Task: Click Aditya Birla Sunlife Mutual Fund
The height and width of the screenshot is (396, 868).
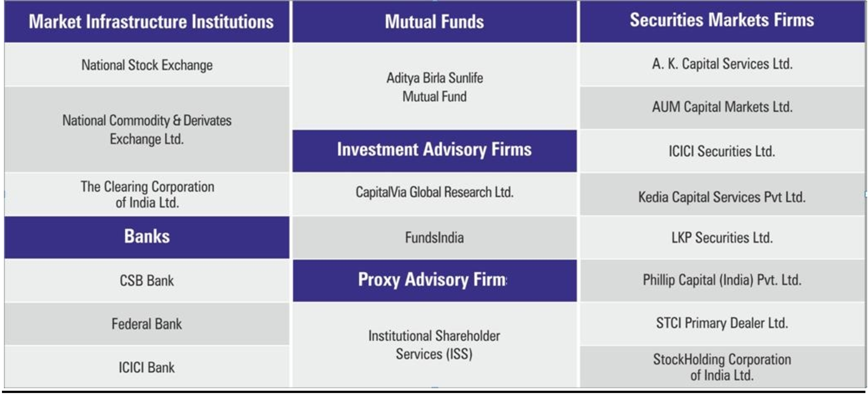Action: point(434,87)
